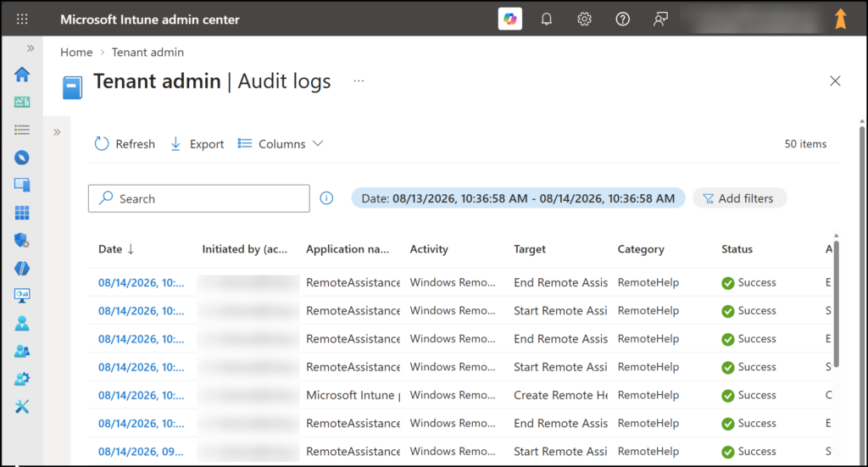The width and height of the screenshot is (868, 467).
Task: Open Endpoint security shield icon
Action: point(22,240)
